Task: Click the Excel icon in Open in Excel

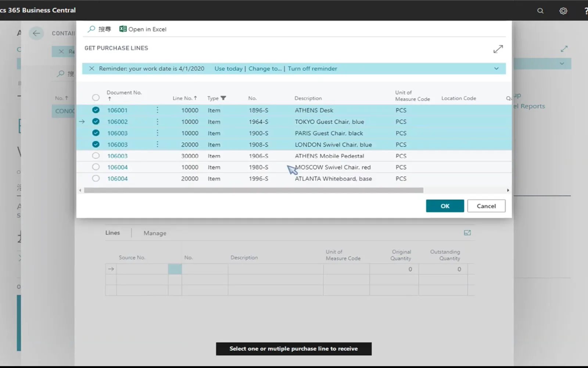Action: 123,29
